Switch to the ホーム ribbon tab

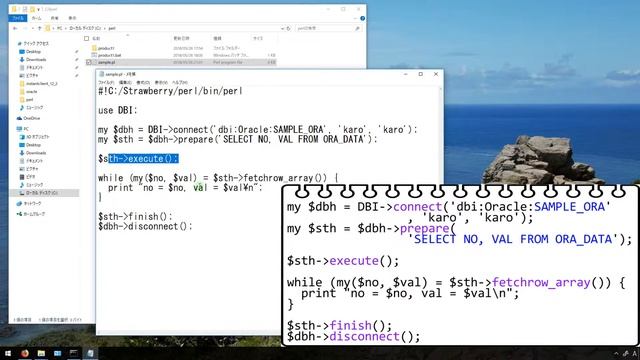pyautogui.click(x=36, y=18)
